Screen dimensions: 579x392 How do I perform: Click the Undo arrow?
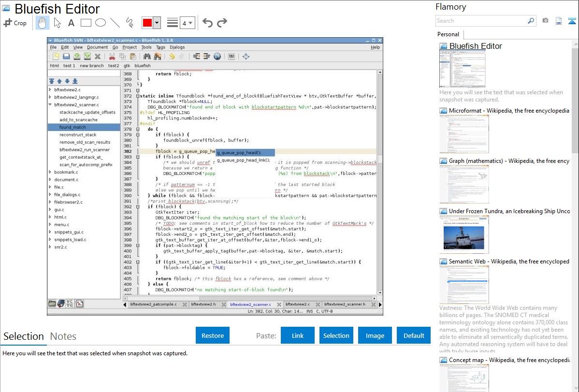point(207,23)
